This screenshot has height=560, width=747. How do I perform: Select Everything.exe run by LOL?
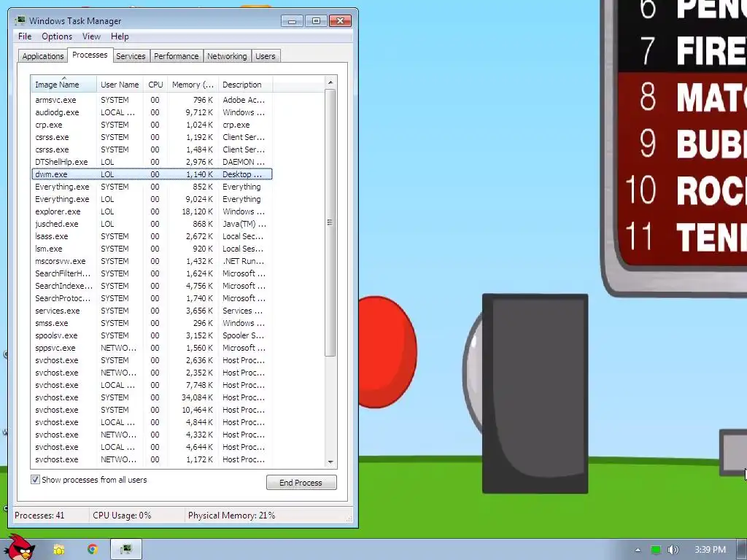pos(152,199)
